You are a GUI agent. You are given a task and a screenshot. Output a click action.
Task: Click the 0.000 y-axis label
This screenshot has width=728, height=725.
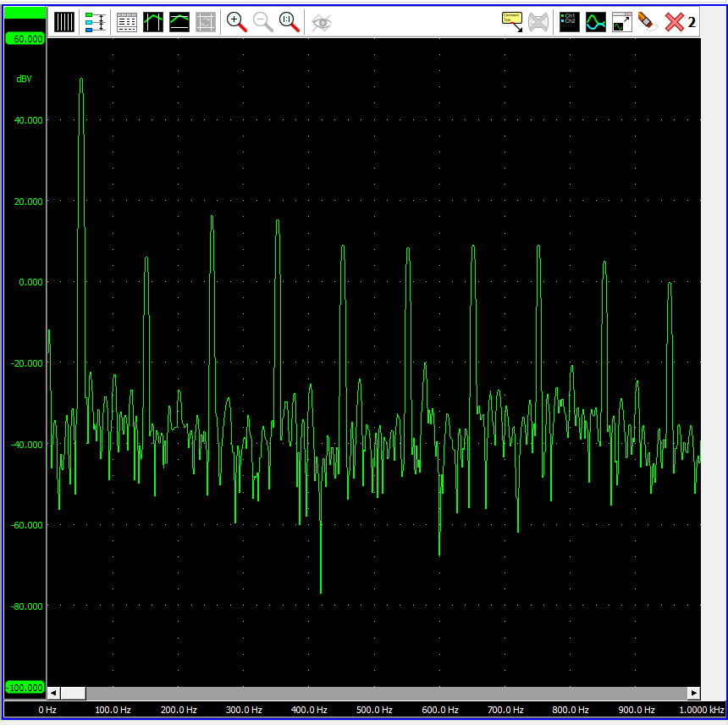pos(30,282)
